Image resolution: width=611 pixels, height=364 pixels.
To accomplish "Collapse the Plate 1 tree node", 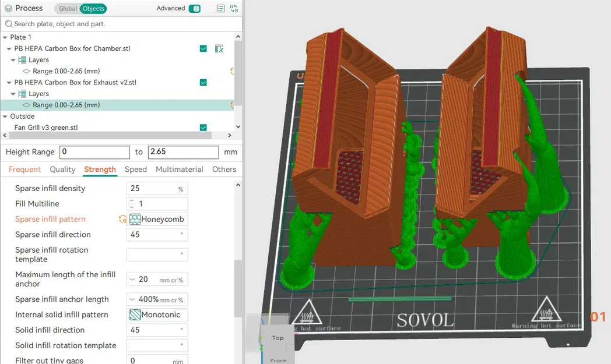I will point(5,37).
